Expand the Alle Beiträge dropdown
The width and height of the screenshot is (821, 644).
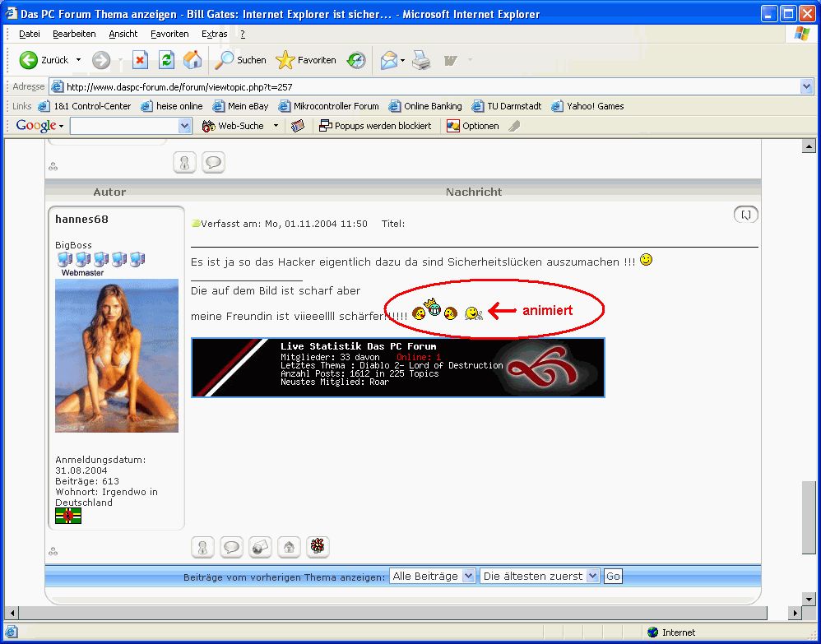(432, 576)
